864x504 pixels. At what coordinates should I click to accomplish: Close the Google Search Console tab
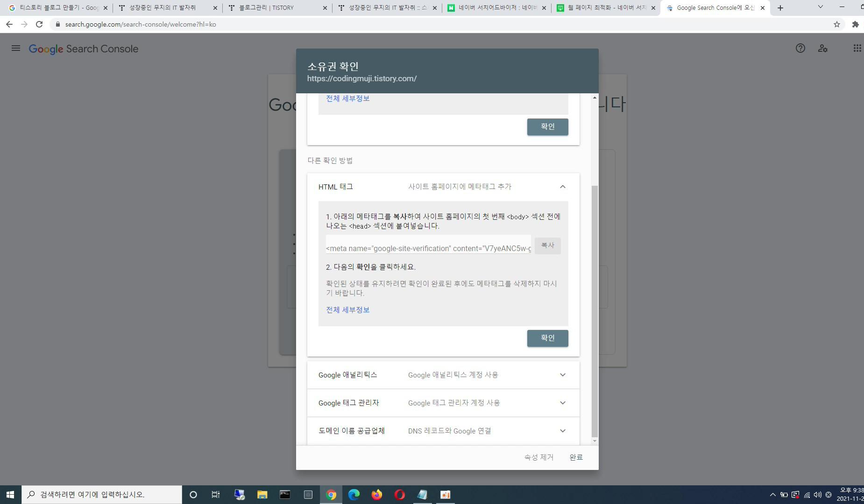[763, 8]
